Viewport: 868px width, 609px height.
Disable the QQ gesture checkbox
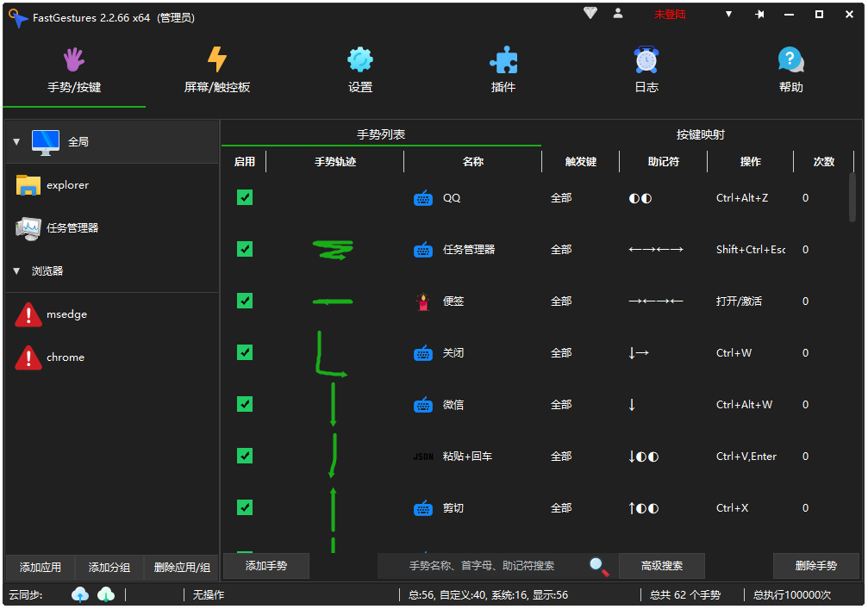click(x=245, y=197)
